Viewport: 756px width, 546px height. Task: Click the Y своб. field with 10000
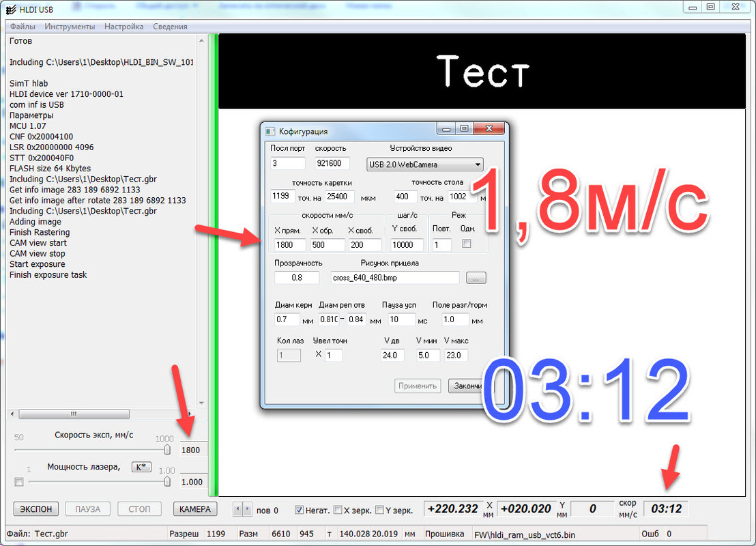click(x=407, y=244)
